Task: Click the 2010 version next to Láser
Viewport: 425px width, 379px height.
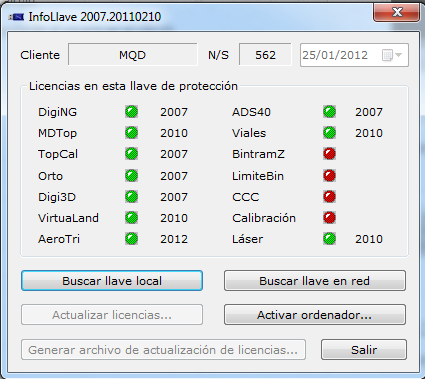Action: [x=369, y=239]
